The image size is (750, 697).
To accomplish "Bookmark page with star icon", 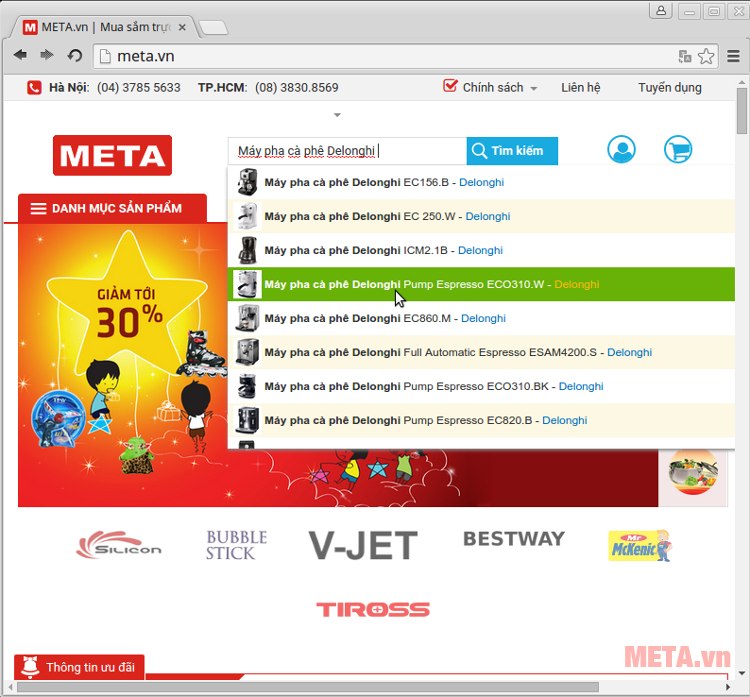I will click(706, 56).
